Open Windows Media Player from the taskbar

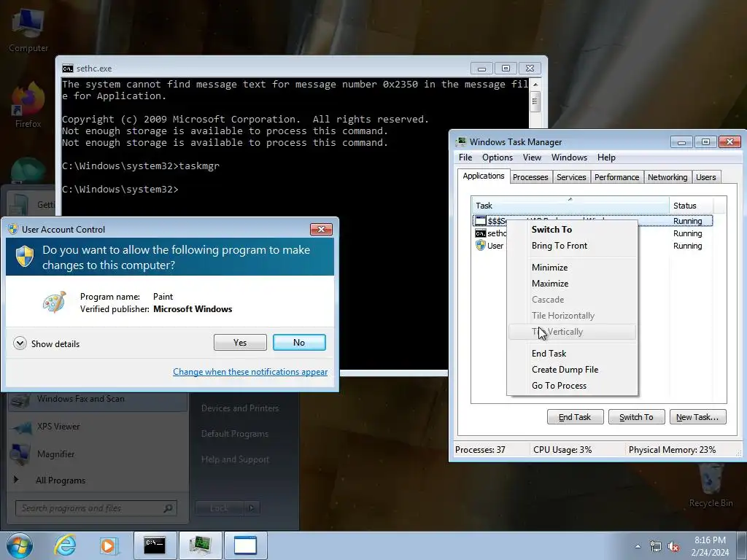point(108,545)
